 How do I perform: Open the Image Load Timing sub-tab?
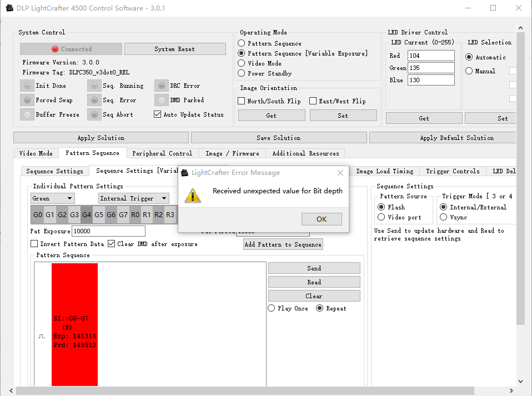tap(385, 171)
